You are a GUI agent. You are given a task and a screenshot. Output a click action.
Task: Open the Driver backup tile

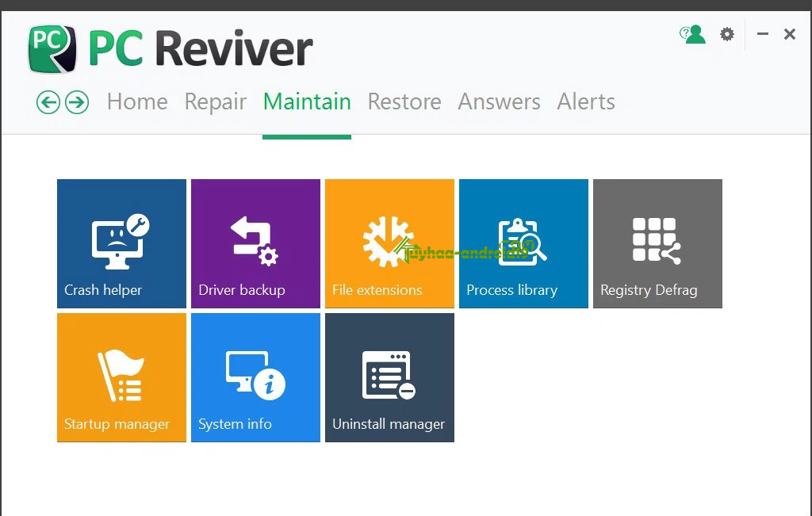[256, 243]
